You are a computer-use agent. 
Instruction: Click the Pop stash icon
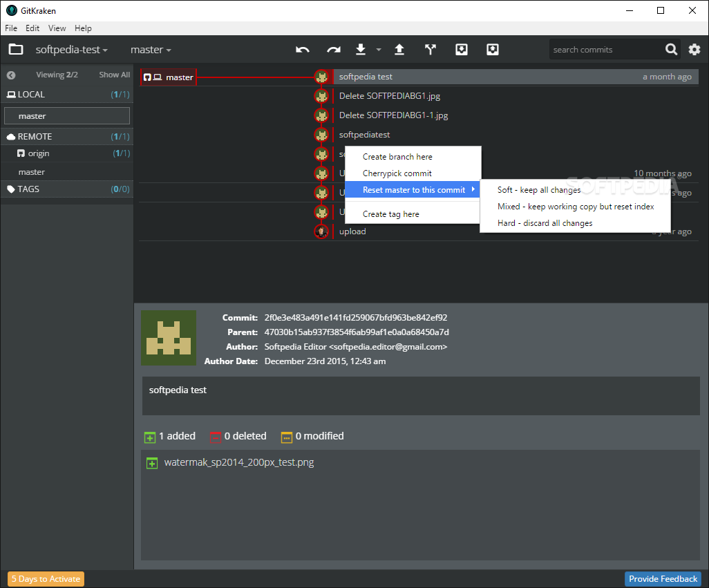493,49
